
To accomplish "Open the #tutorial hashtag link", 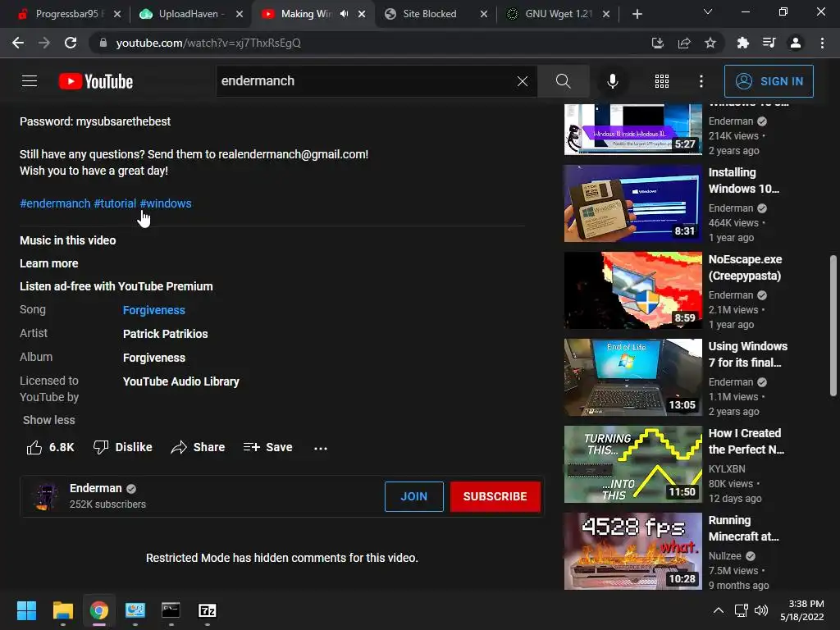I will pyautogui.click(x=115, y=203).
